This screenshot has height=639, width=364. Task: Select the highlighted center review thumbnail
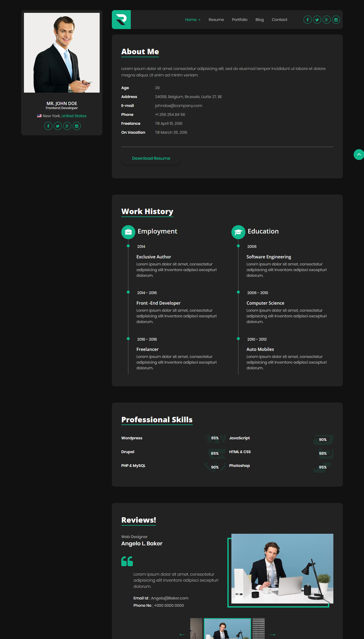click(227, 629)
